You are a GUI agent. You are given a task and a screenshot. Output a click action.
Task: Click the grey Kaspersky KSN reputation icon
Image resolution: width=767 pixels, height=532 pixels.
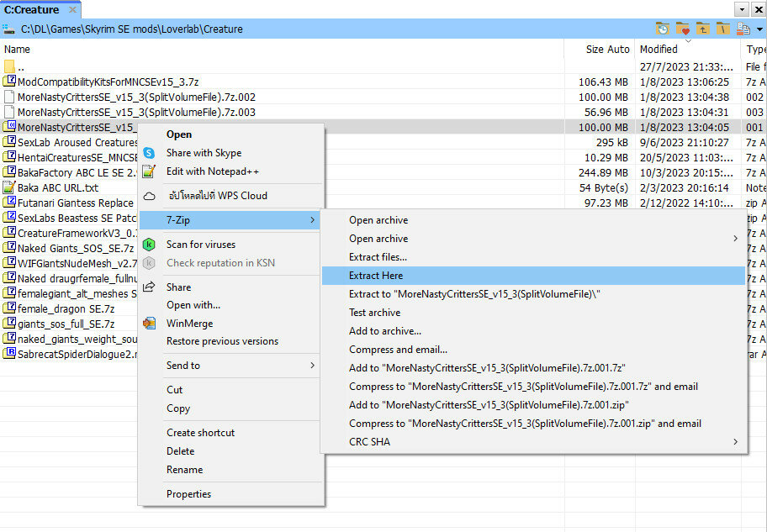149,263
